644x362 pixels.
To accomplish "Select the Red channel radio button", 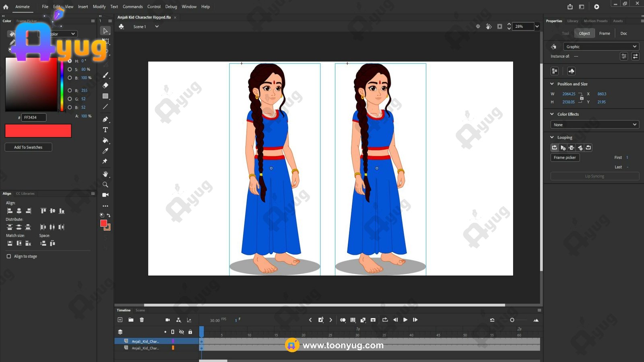I will click(70, 90).
